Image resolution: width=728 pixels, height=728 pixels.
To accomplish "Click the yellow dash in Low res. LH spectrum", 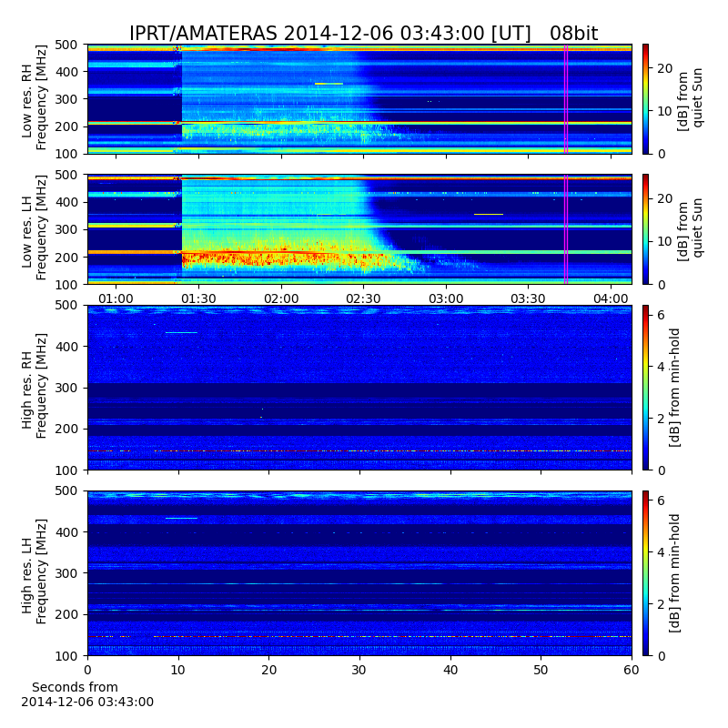I will [489, 214].
